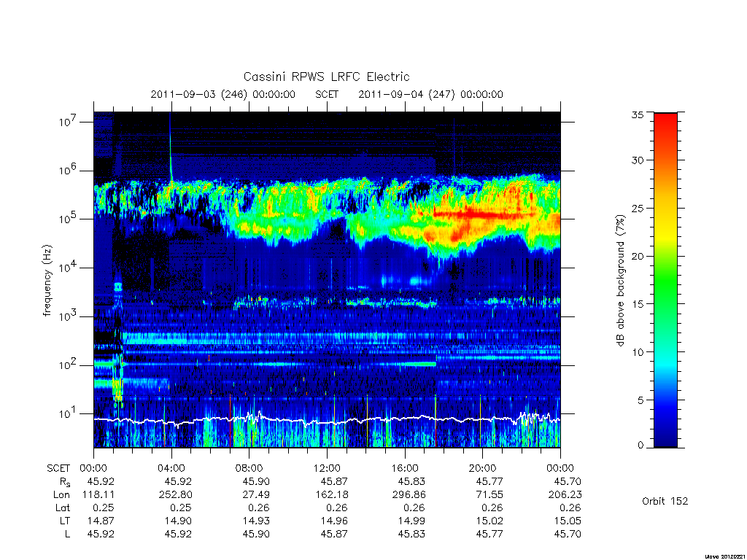
Task: Click local time value 15.02
Action: pyautogui.click(x=489, y=521)
